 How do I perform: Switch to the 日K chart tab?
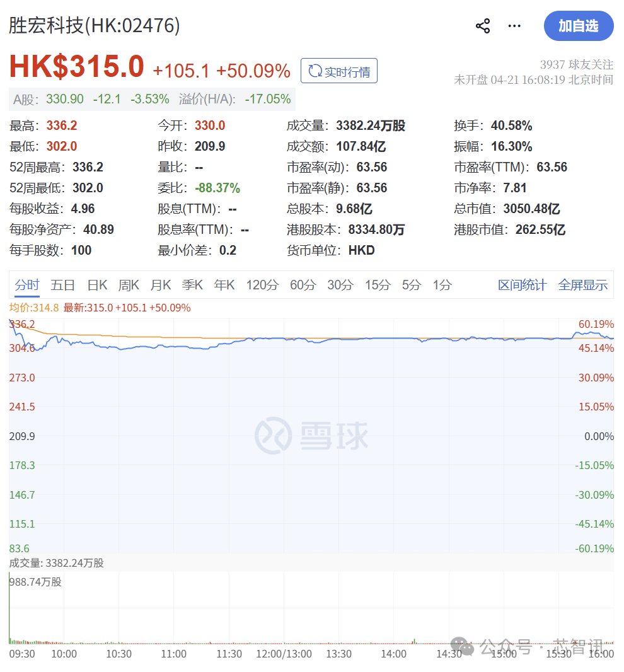[97, 285]
